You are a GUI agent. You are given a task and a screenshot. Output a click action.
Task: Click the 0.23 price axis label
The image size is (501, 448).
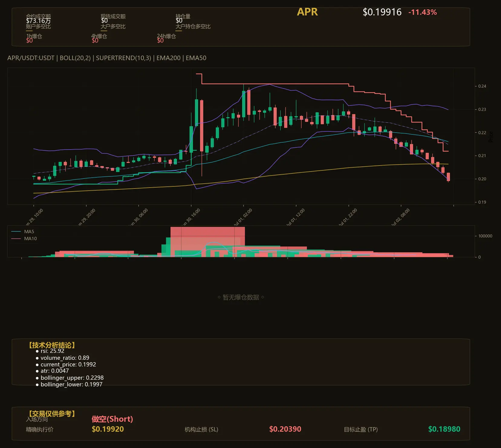click(x=482, y=109)
